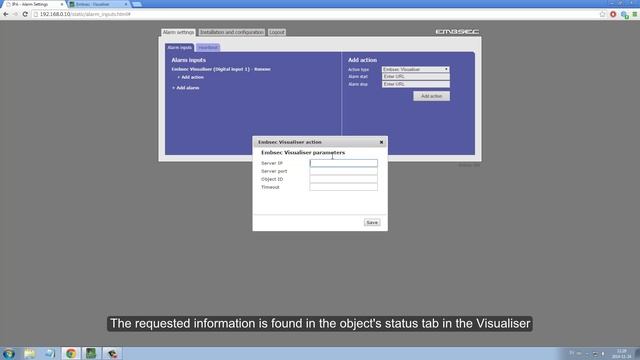Image resolution: width=640 pixels, height=360 pixels.
Task: Open the blue globe extension icon
Action: click(624, 15)
